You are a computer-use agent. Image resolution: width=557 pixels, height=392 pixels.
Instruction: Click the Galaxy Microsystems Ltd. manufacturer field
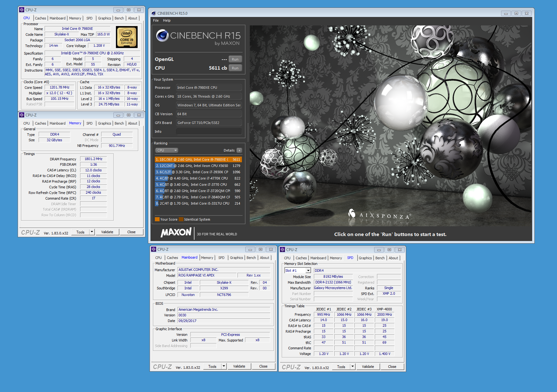[x=333, y=288]
